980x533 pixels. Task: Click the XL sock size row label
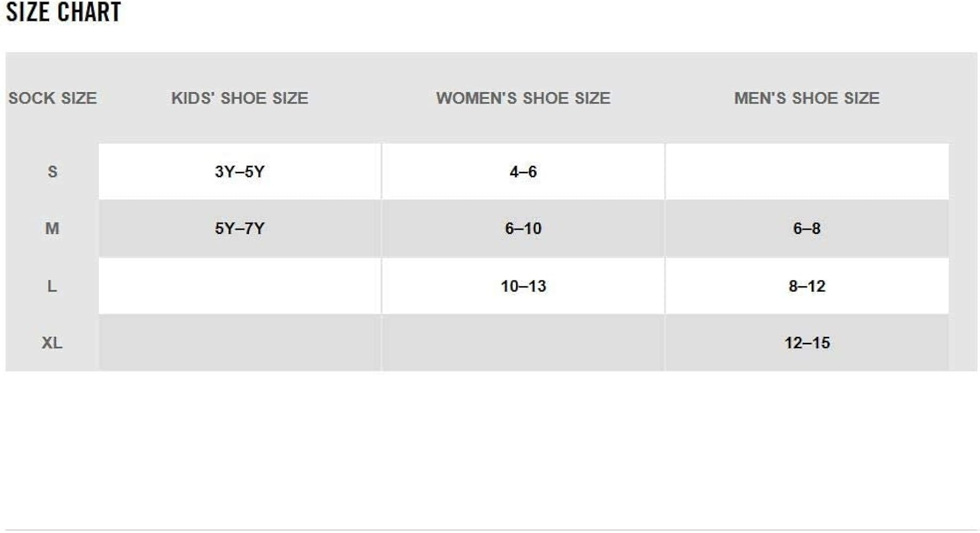[52, 343]
